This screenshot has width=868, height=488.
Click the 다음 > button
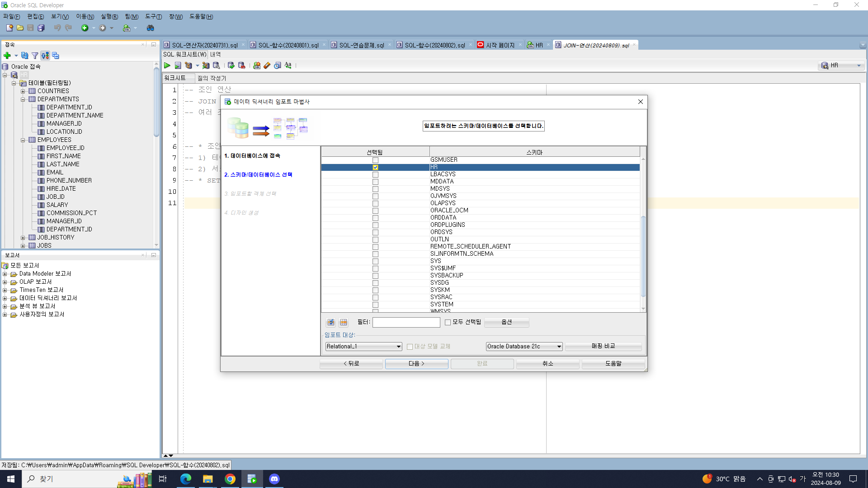[416, 364]
